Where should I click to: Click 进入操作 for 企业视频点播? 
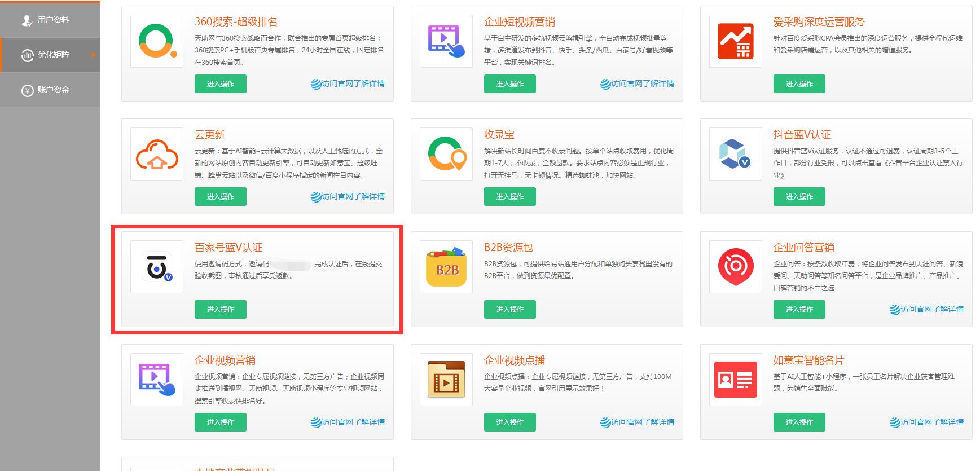pos(510,422)
